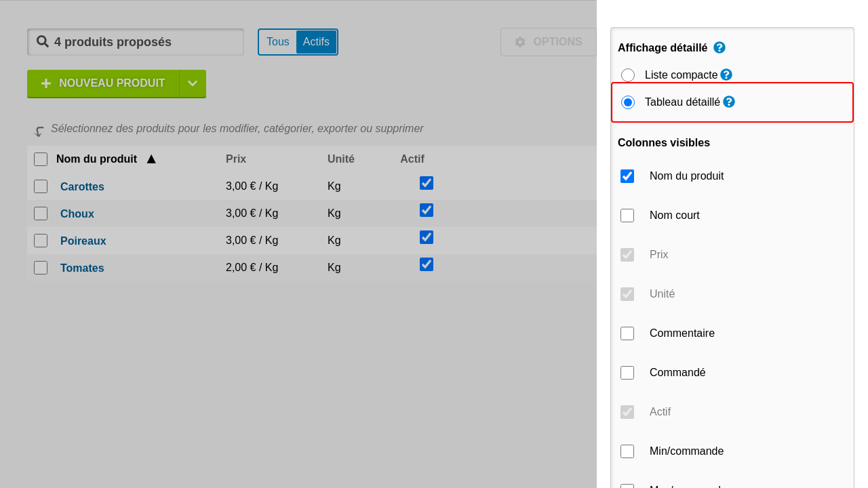Click the sort arrow by Nom du produit
868x488 pixels.
point(151,159)
